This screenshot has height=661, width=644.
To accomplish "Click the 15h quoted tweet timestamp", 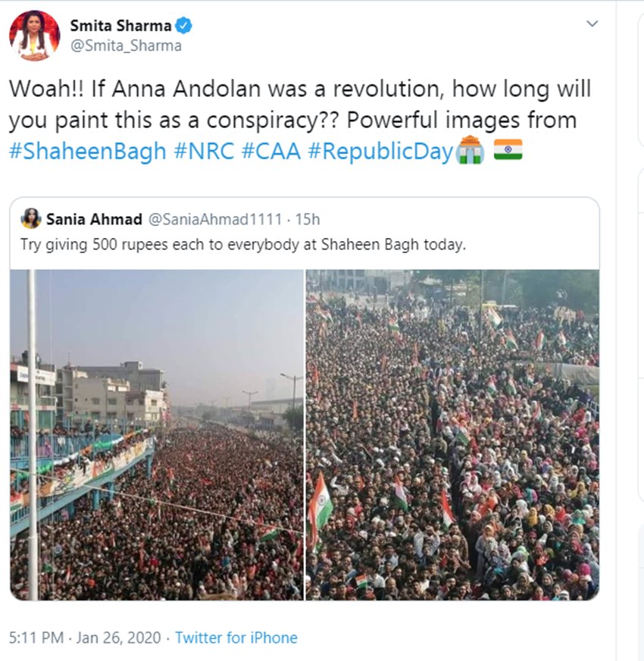I will [308, 219].
